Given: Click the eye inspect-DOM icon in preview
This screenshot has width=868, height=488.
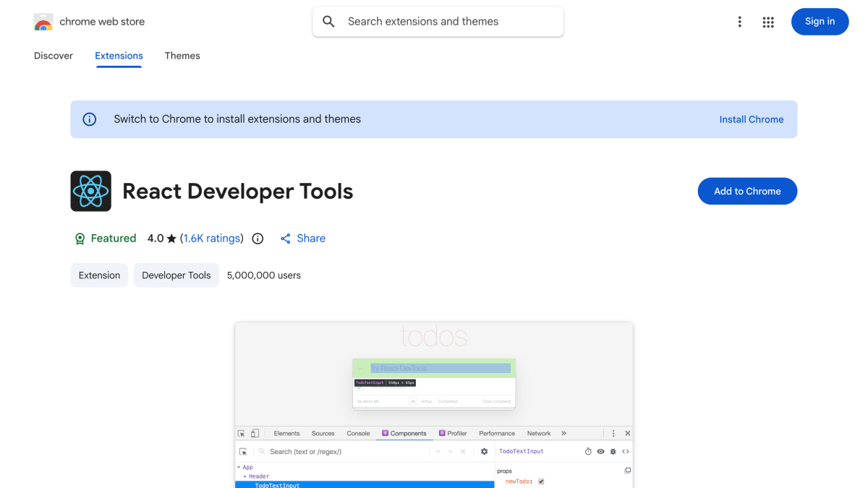Looking at the screenshot, I should pos(600,451).
